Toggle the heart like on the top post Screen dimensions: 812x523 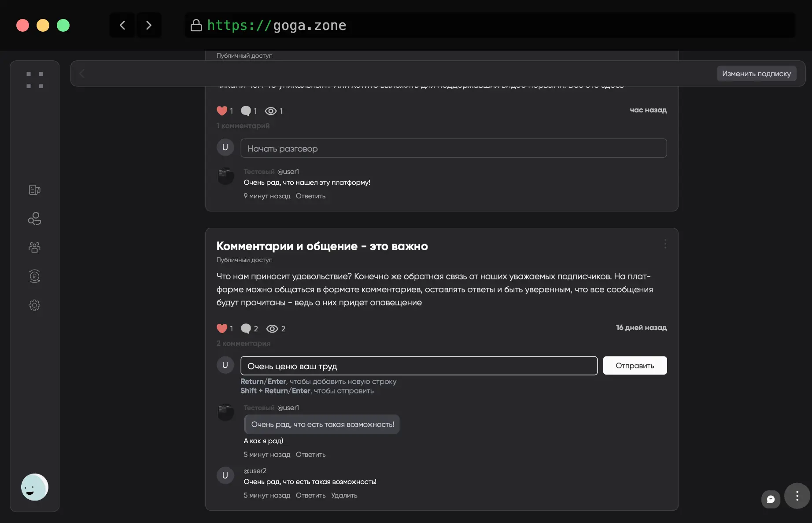(x=222, y=111)
